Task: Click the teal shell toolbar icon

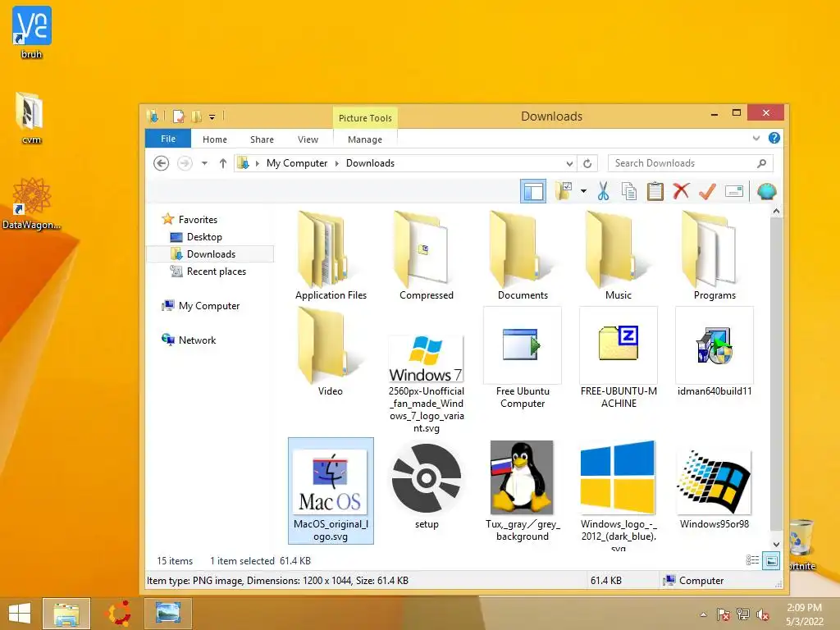Action: [x=767, y=191]
